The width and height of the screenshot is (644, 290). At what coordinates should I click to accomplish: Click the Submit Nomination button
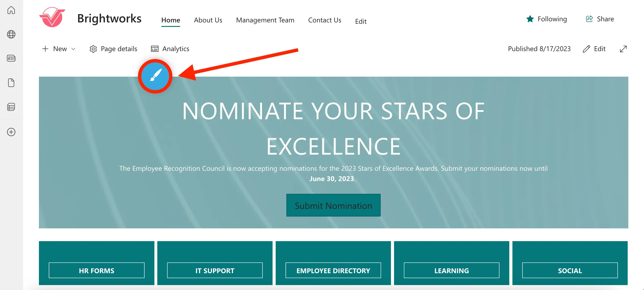click(x=333, y=205)
